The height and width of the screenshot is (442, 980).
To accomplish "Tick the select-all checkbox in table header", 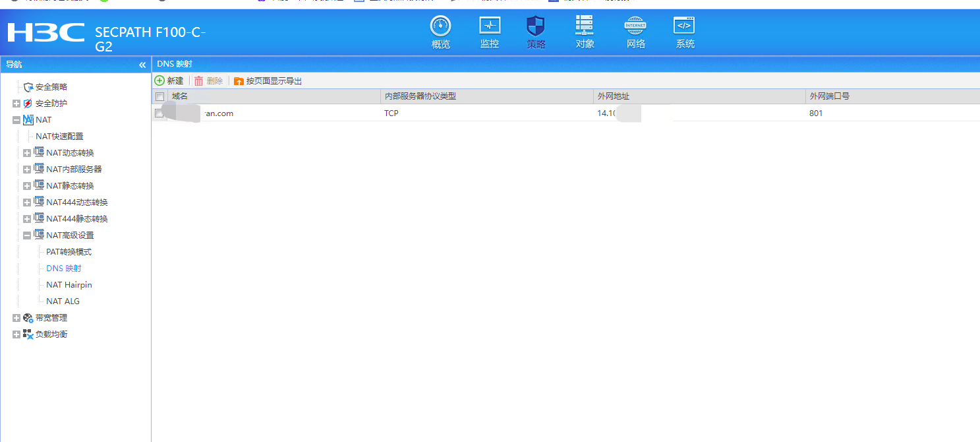I will pyautogui.click(x=159, y=96).
